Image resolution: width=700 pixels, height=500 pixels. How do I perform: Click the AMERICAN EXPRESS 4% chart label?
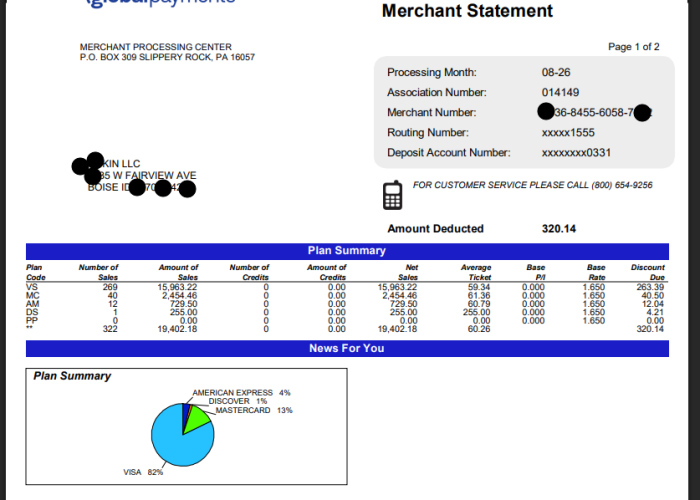[241, 393]
